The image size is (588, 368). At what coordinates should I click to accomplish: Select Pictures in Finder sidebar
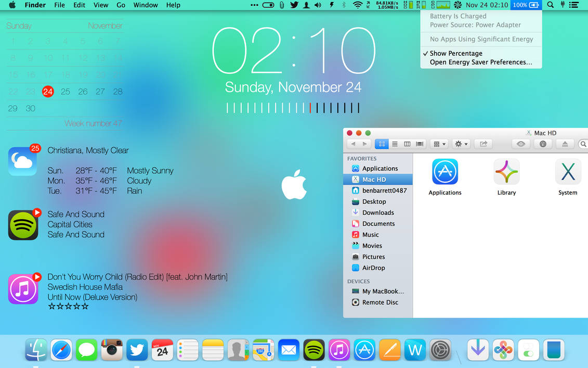pos(377,257)
